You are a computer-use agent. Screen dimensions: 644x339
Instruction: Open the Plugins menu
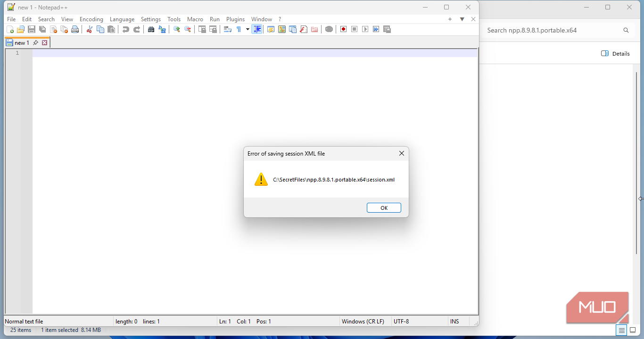point(235,19)
